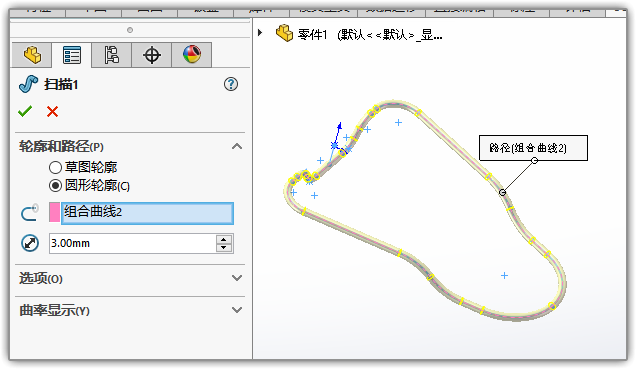Cancel the sweep with the red X
Image resolution: width=636 pixels, height=369 pixels.
tap(52, 111)
